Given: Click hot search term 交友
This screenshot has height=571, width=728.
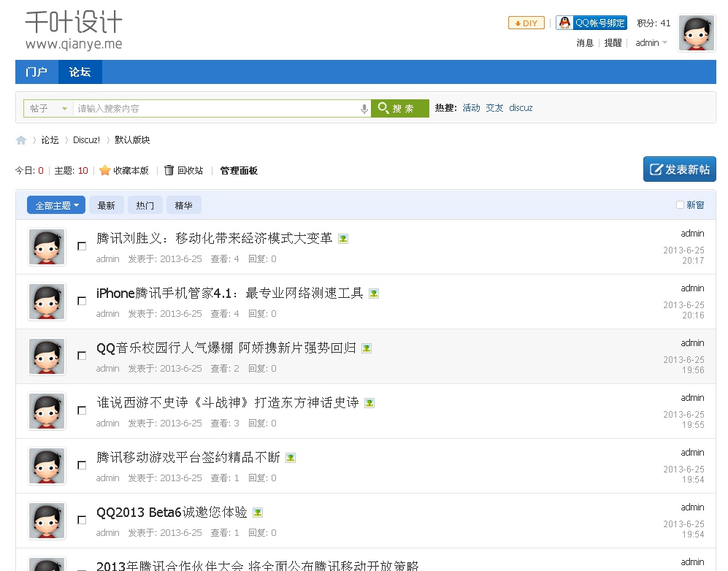Looking at the screenshot, I should coord(494,107).
